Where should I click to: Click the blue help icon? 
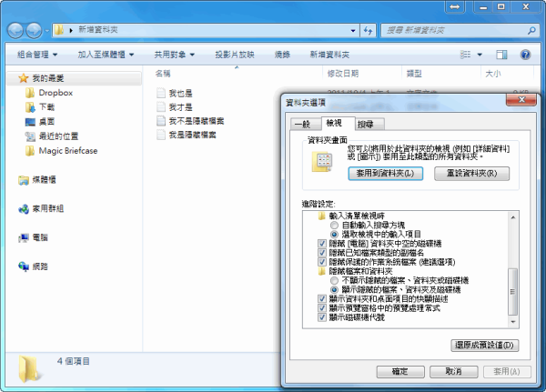point(525,55)
